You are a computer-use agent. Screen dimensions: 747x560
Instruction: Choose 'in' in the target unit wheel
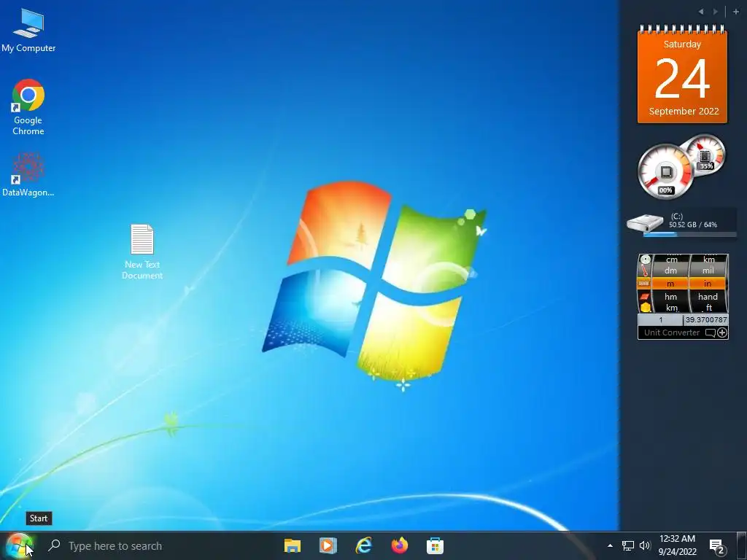tap(708, 284)
